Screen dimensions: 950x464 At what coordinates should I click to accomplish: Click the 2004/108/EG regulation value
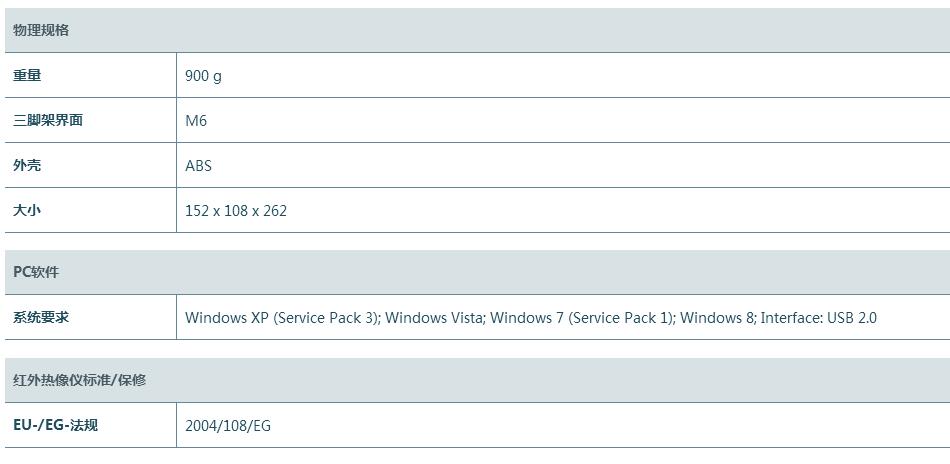tap(228, 426)
